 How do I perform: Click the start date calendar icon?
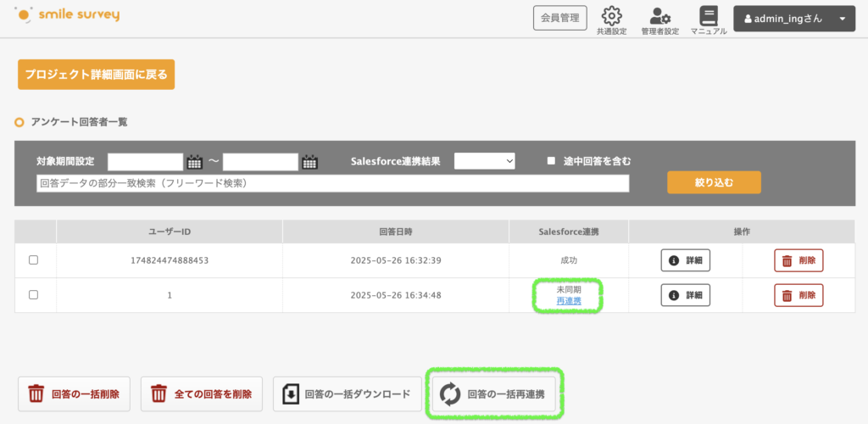point(194,161)
